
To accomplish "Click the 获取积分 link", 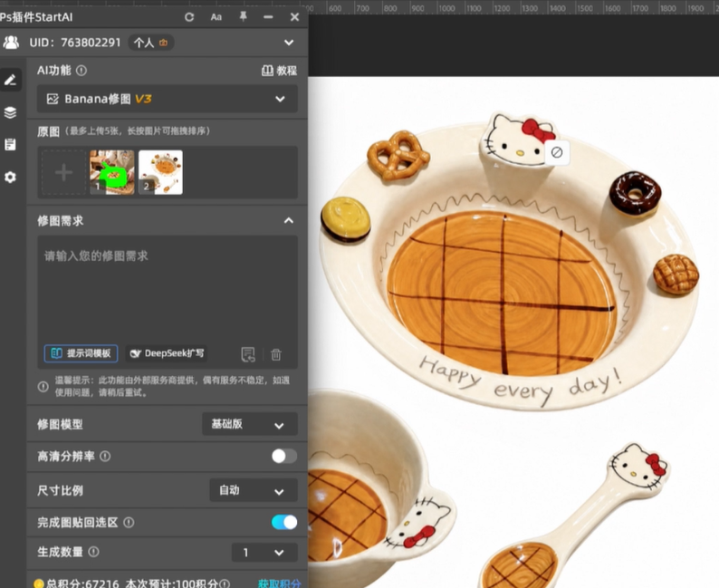I will tap(279, 583).
